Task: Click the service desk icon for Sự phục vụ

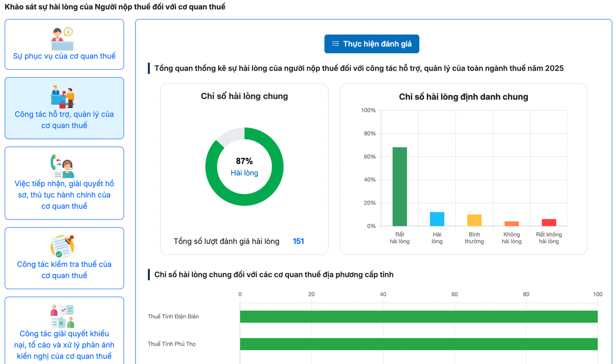Action: point(63,39)
